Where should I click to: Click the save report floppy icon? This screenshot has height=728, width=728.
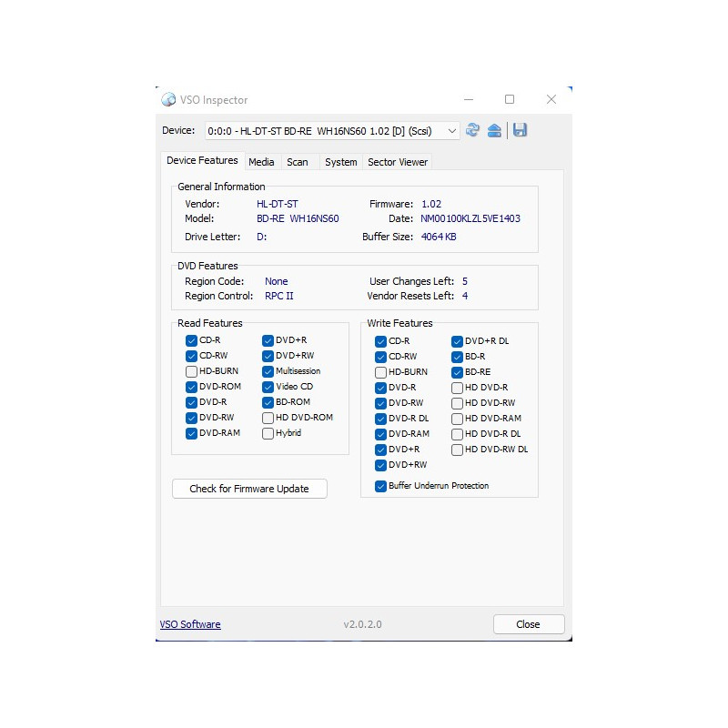(520, 130)
